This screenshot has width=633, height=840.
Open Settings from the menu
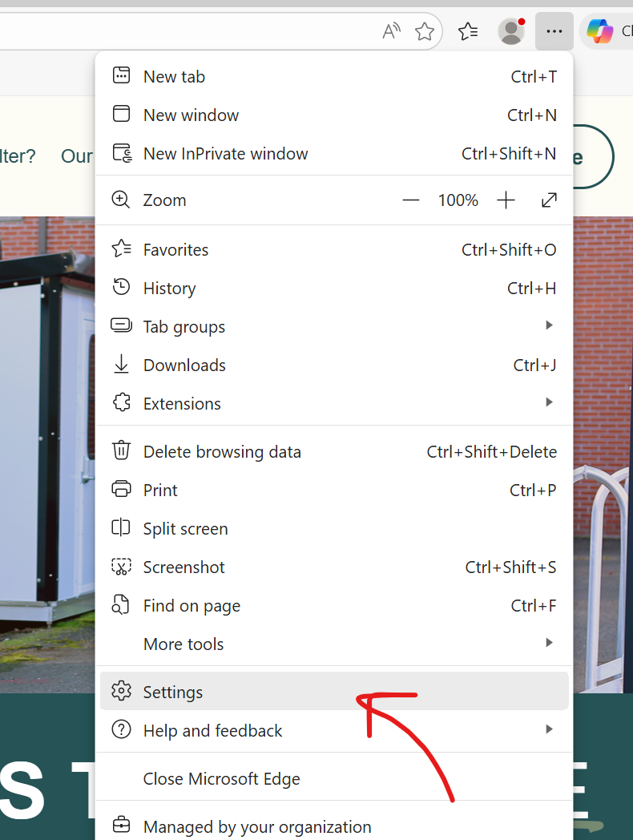click(334, 691)
